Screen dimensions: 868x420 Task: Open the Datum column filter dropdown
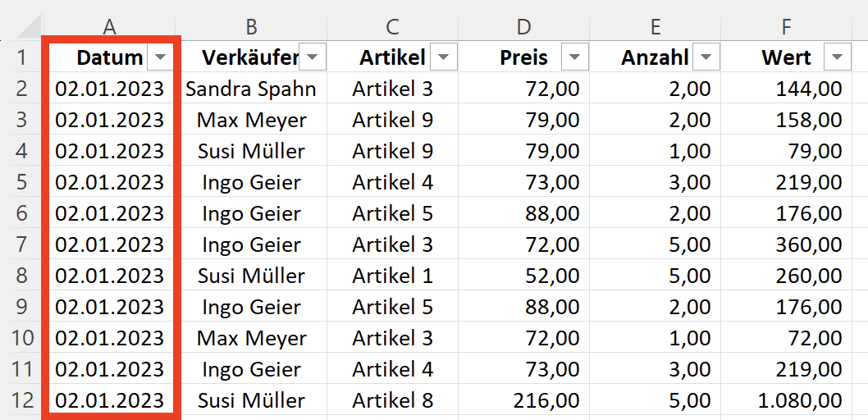tap(160, 57)
